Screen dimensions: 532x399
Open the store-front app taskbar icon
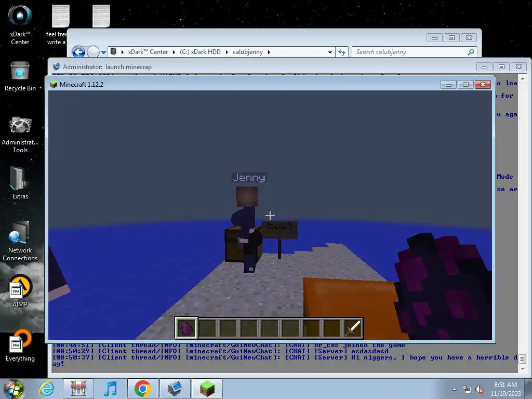(x=78, y=389)
